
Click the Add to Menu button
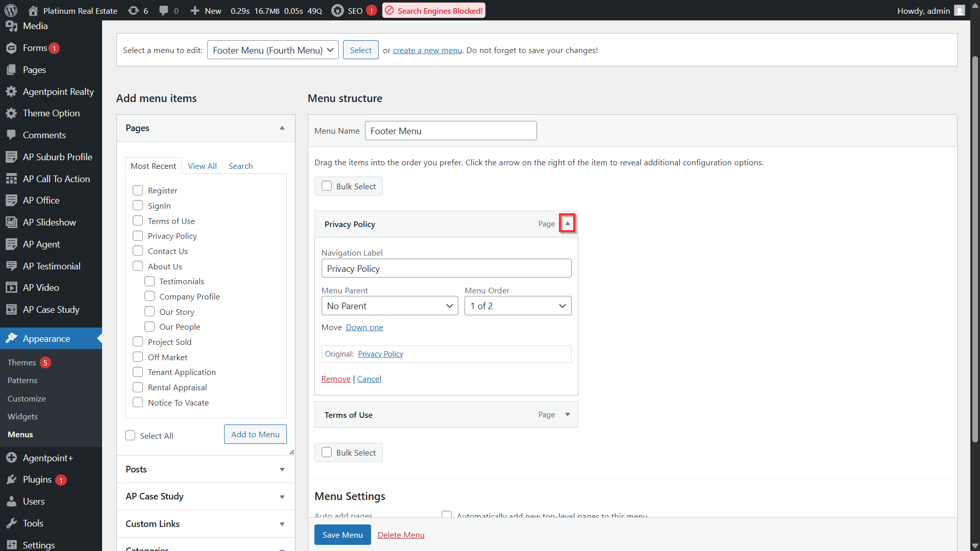(x=255, y=434)
